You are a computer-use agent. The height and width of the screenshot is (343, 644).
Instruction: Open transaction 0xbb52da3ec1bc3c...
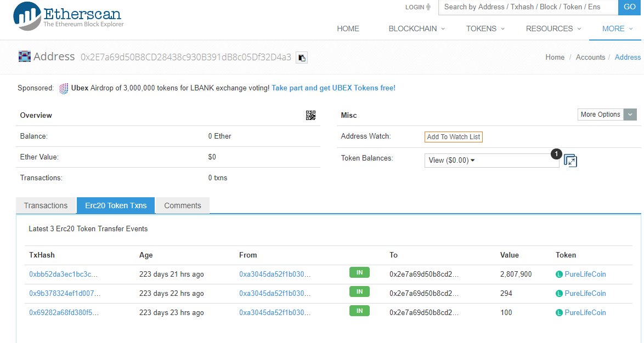[x=63, y=275]
